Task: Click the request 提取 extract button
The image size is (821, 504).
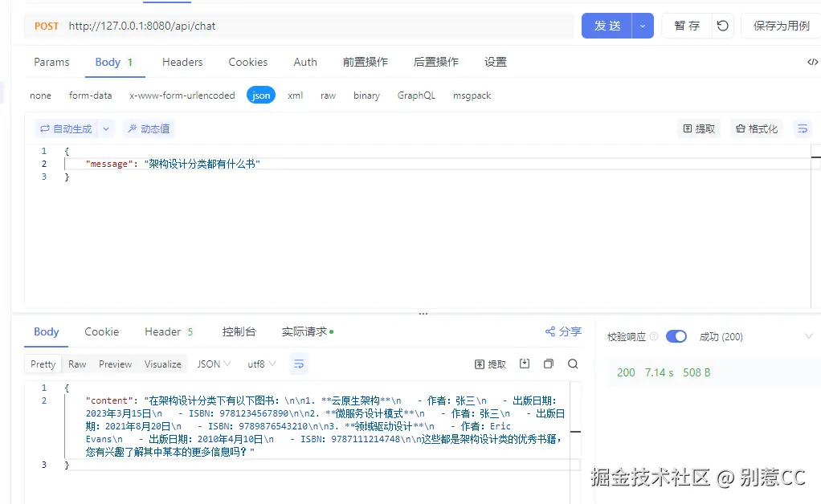Action: (x=699, y=128)
